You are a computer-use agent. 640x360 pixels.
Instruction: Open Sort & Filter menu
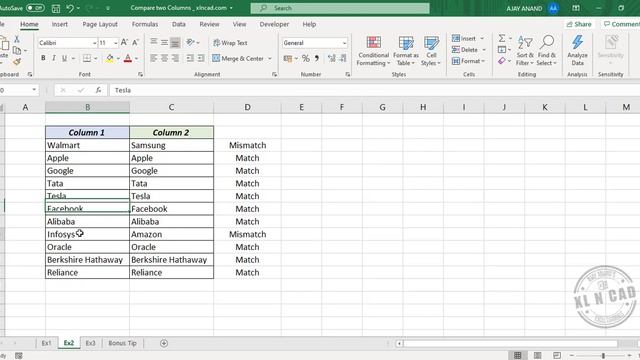coord(525,51)
